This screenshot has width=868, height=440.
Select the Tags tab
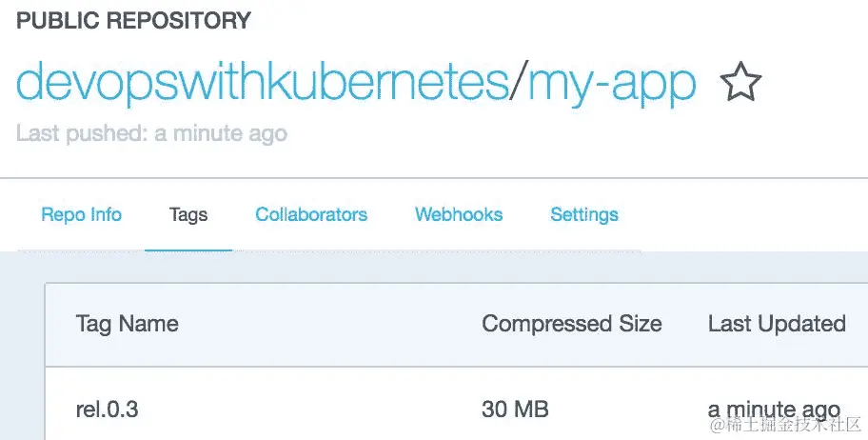pos(187,214)
